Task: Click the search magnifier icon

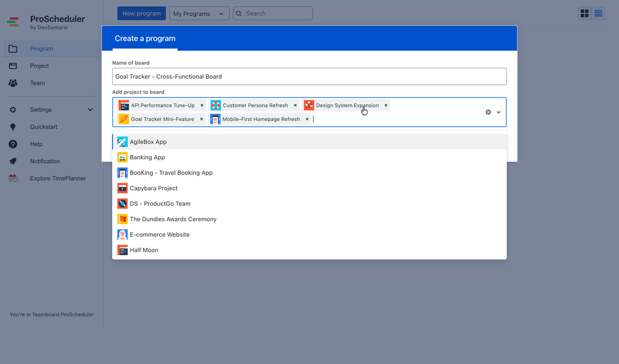Action: point(239,14)
